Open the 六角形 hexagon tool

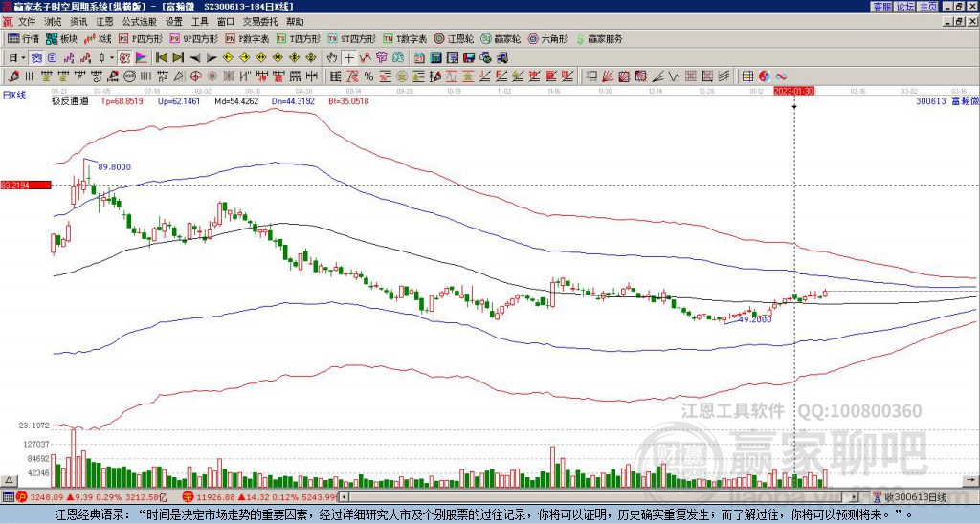coord(547,39)
